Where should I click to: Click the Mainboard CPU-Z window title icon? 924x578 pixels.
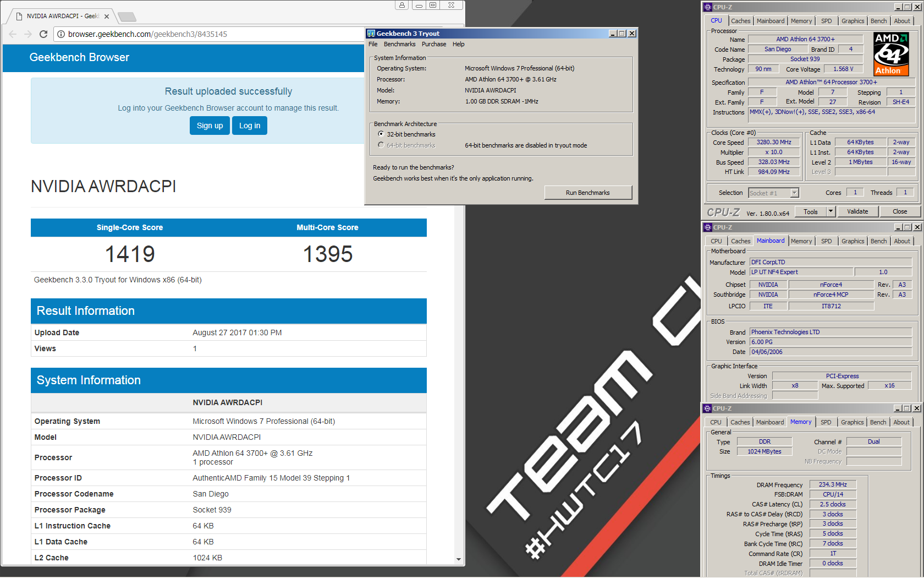coord(708,227)
